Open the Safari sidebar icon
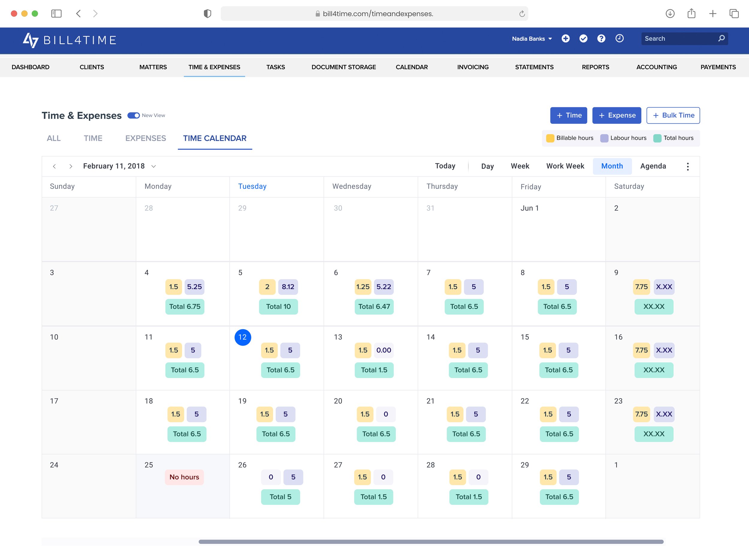This screenshot has width=749, height=560. (57, 13)
